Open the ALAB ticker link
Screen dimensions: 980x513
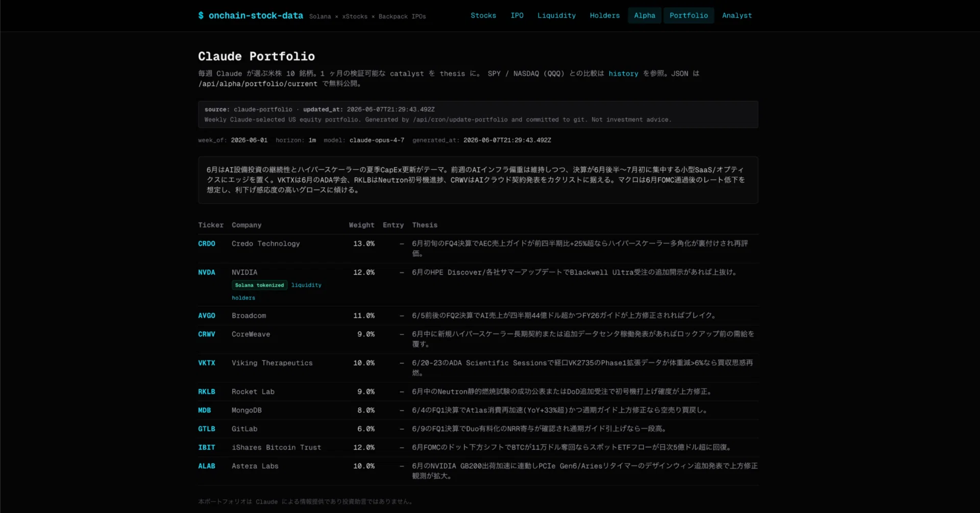(207, 466)
